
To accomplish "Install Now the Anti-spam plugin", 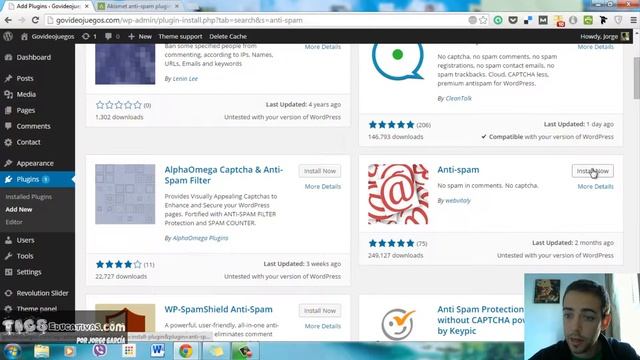I will tap(592, 171).
